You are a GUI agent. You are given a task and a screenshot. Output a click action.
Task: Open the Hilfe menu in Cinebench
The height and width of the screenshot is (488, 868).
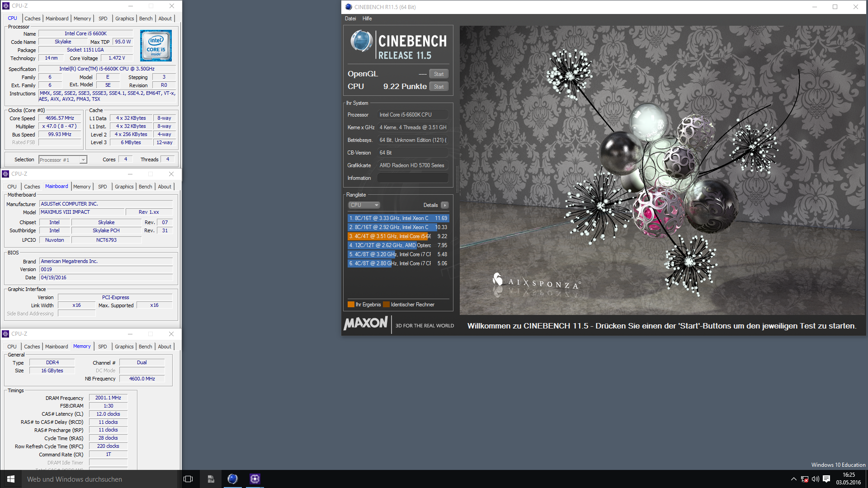point(367,19)
